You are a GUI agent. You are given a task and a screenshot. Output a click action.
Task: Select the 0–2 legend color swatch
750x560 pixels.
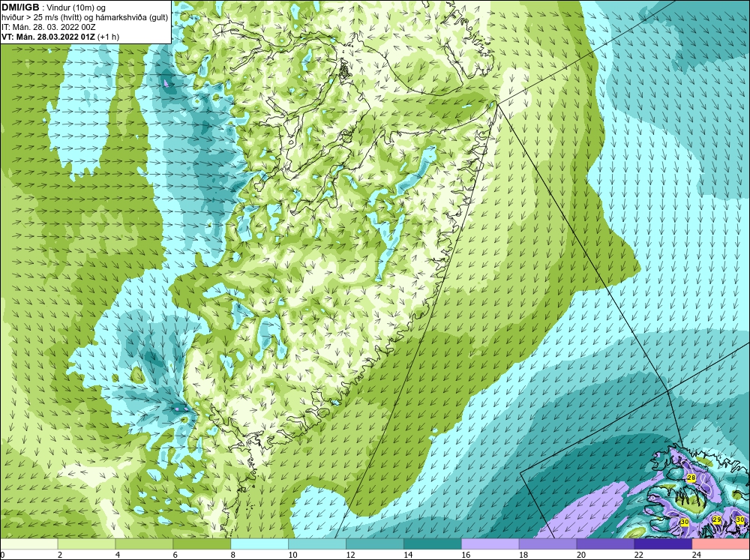click(x=28, y=544)
